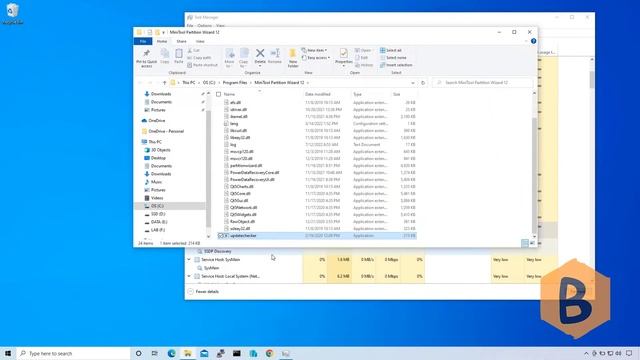640x360 pixels.
Task: Click This PC in breadcrumb path
Action: click(x=189, y=83)
